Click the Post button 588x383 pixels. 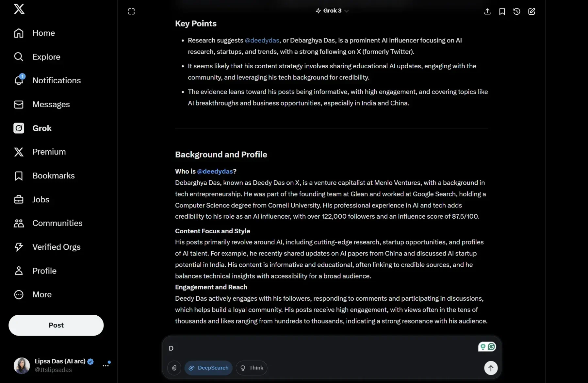pos(56,325)
